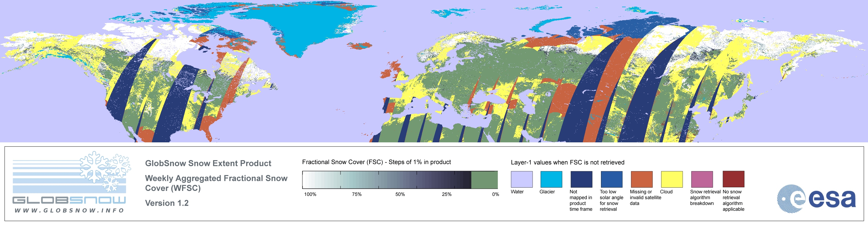The height and width of the screenshot is (225, 868).
Task: Click the 'Too low solar angle' blue swatch
Action: (x=612, y=179)
